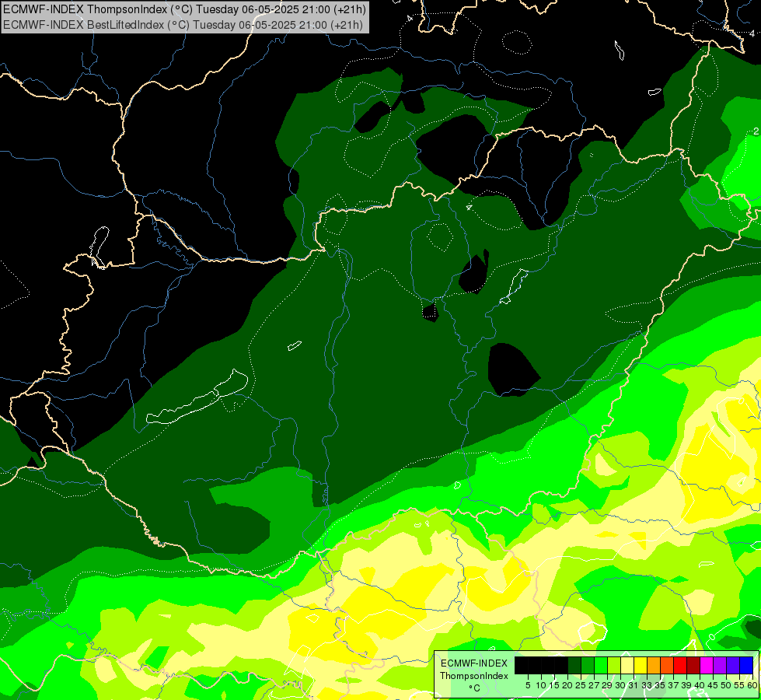Click the legend tick value '40'
Image resolution: width=761 pixels, height=700 pixels.
700,685
